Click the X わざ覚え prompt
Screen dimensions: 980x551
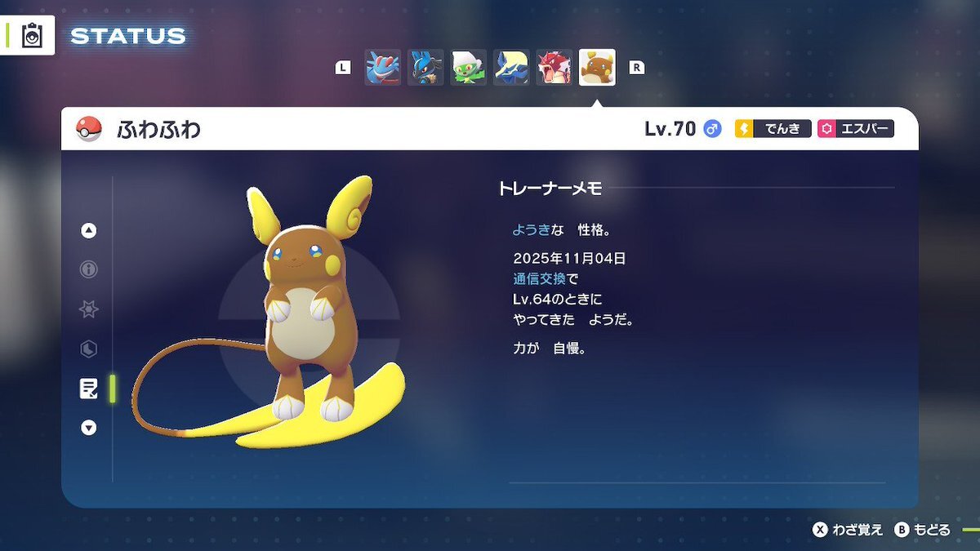(848, 530)
